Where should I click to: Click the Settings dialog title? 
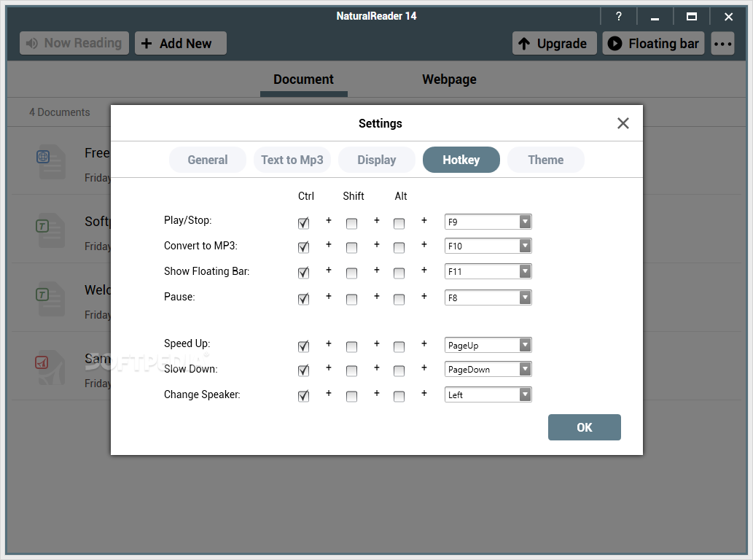(x=381, y=123)
